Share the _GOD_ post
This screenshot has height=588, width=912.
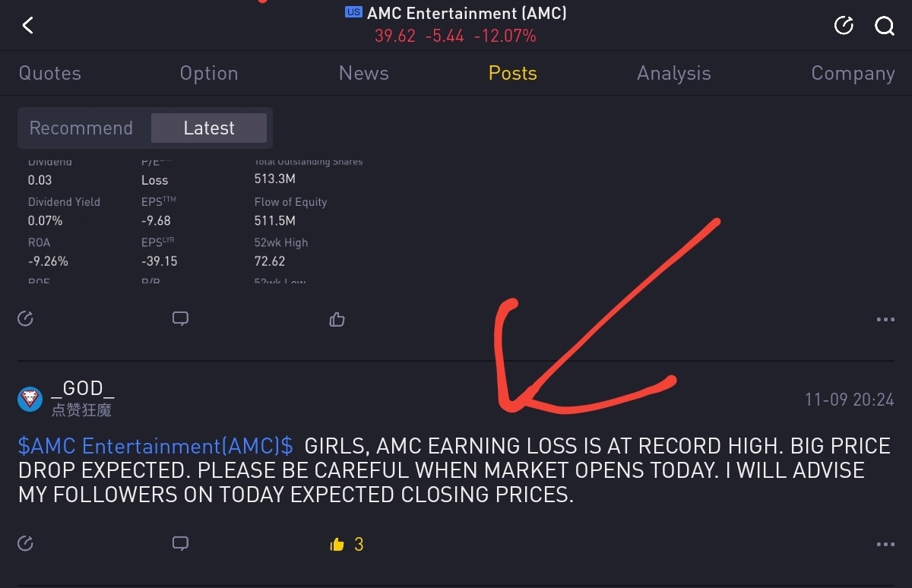26,544
